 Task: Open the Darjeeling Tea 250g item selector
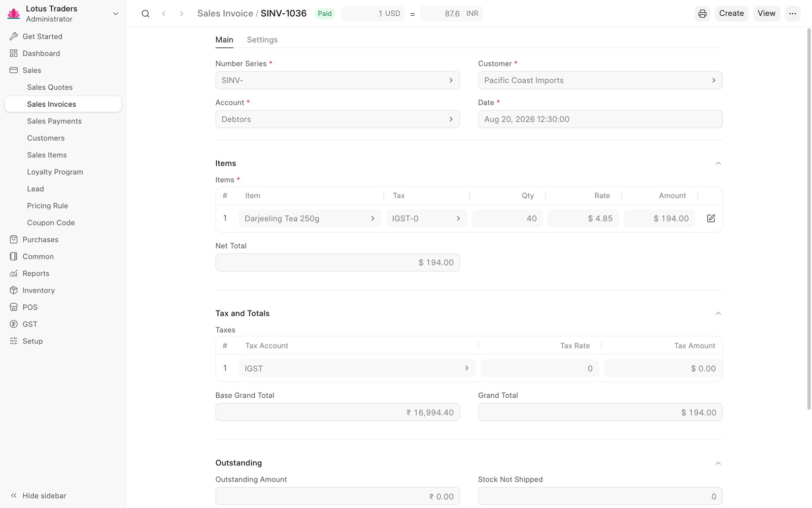310,218
